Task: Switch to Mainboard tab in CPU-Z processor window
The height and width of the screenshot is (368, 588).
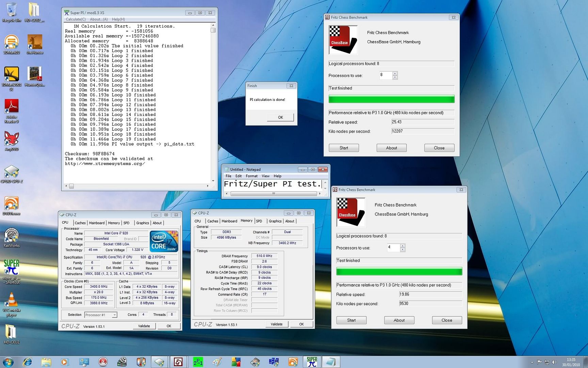Action: point(97,223)
